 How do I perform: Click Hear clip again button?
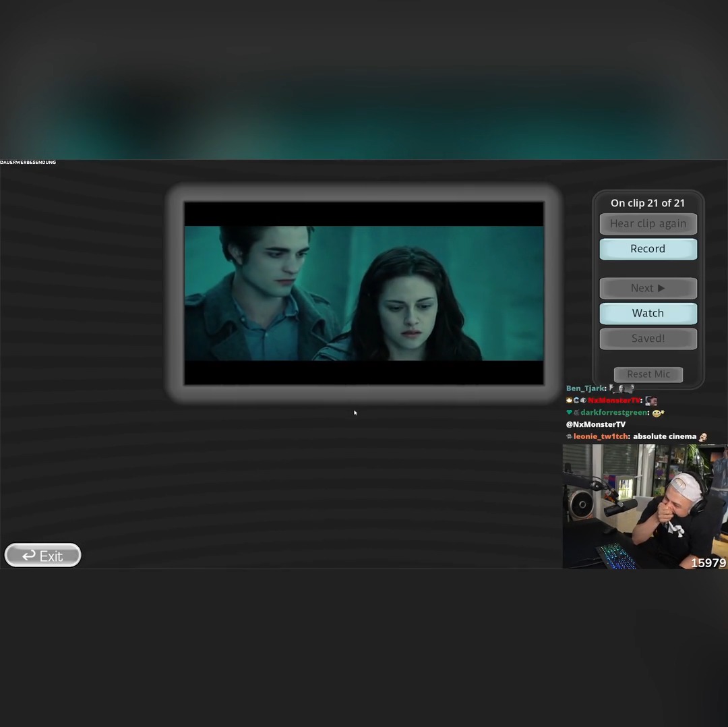coord(648,224)
